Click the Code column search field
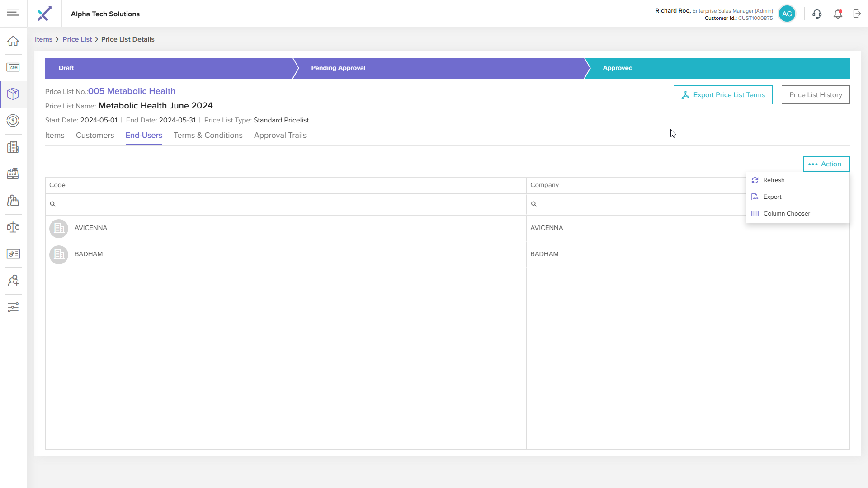The width and height of the screenshot is (868, 488). 289,204
